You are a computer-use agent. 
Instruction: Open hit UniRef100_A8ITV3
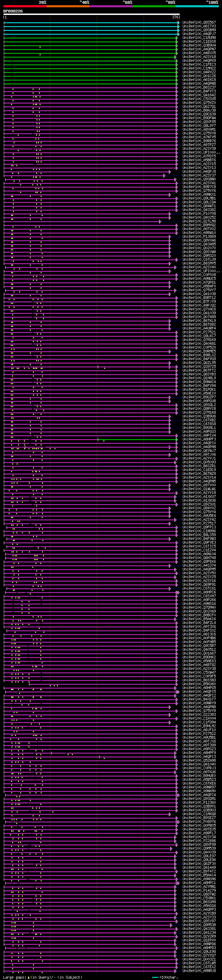coord(199,26)
